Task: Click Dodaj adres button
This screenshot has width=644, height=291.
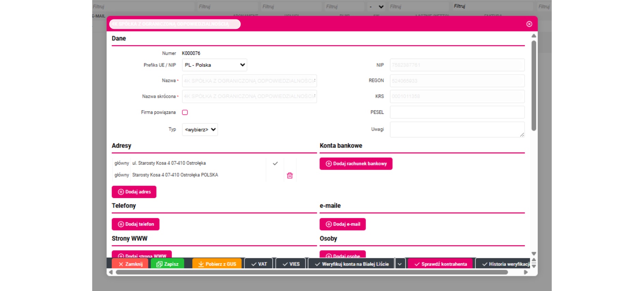Action: click(134, 192)
